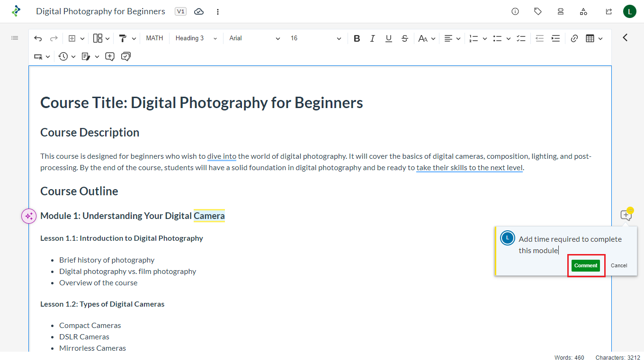Click the tag icon in the header

538,11
